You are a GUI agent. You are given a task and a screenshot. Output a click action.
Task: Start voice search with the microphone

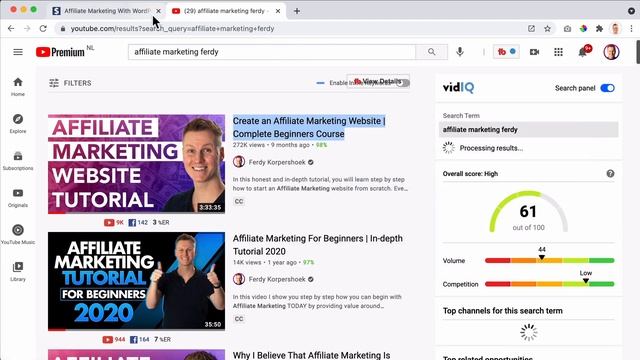(460, 52)
